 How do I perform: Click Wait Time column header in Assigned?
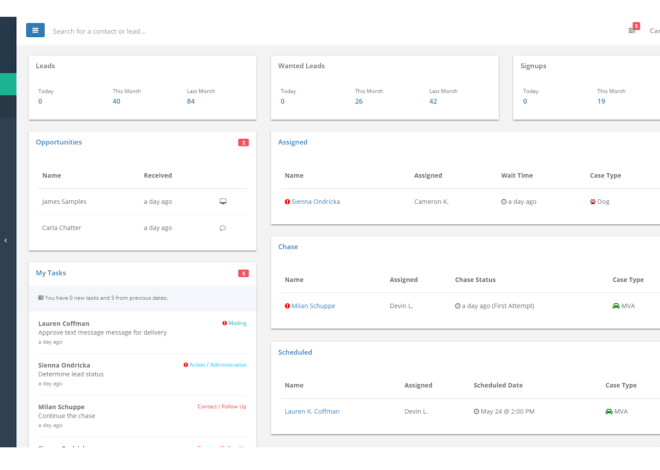click(517, 175)
